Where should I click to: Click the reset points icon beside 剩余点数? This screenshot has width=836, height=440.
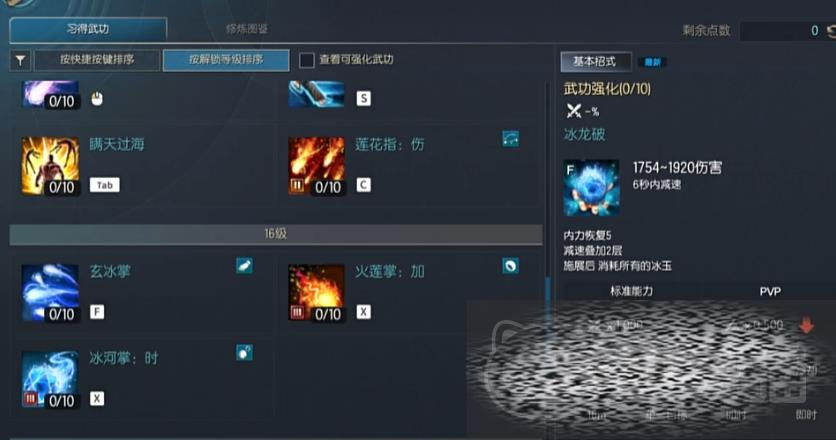pyautogui.click(x=831, y=31)
